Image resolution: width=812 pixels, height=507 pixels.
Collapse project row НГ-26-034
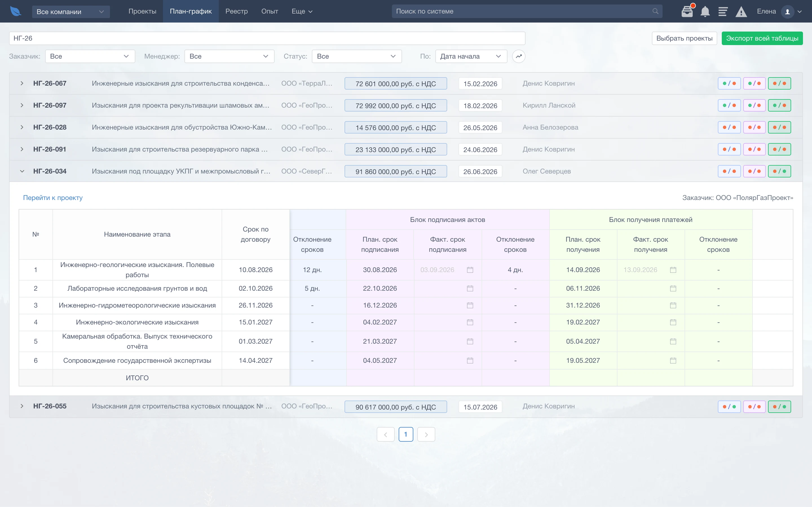tap(22, 171)
